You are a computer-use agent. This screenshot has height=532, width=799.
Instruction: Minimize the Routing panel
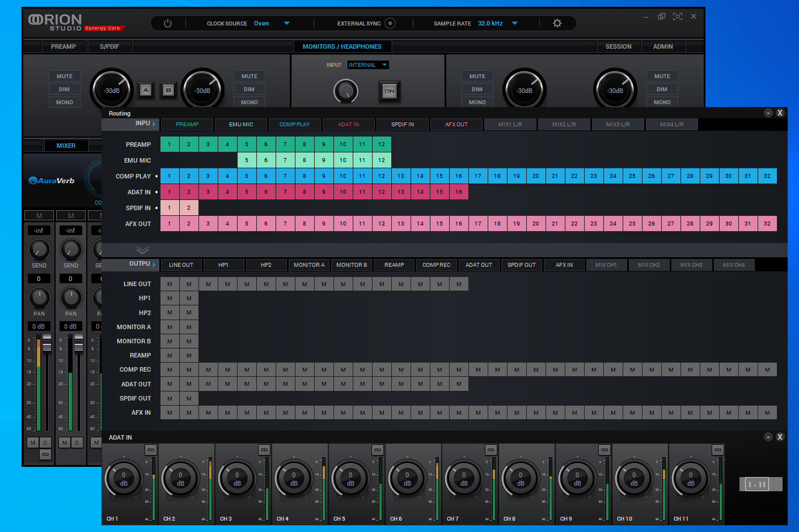768,113
